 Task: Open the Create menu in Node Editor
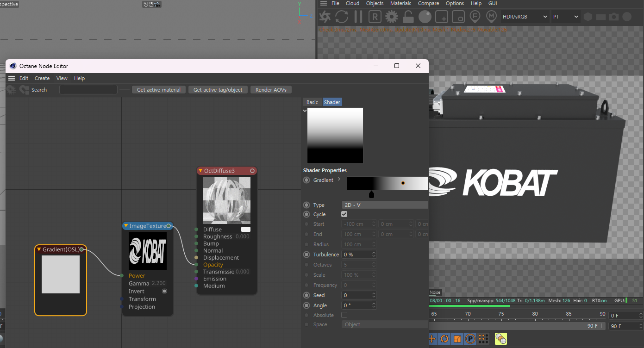(42, 78)
